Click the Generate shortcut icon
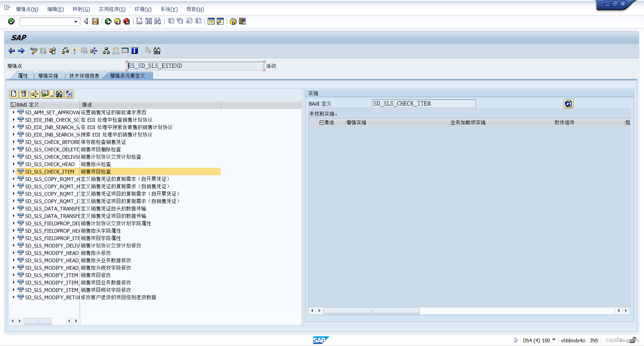Image resolution: width=644 pixels, height=346 pixels. 220,22
